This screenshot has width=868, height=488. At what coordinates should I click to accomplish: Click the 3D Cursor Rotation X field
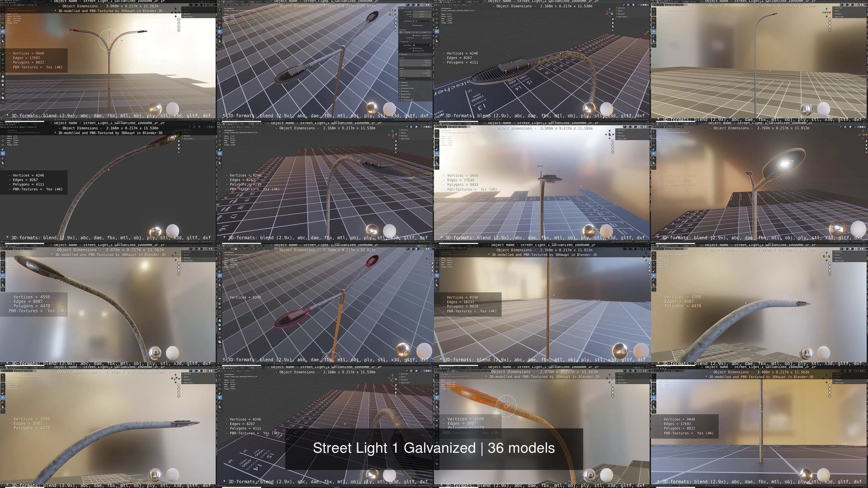415,70
